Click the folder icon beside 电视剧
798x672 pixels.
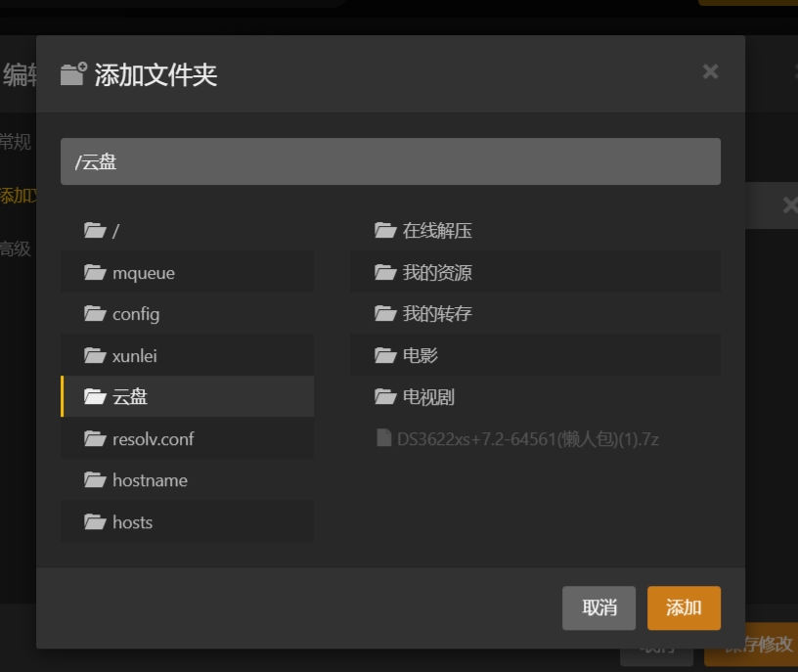tap(385, 396)
